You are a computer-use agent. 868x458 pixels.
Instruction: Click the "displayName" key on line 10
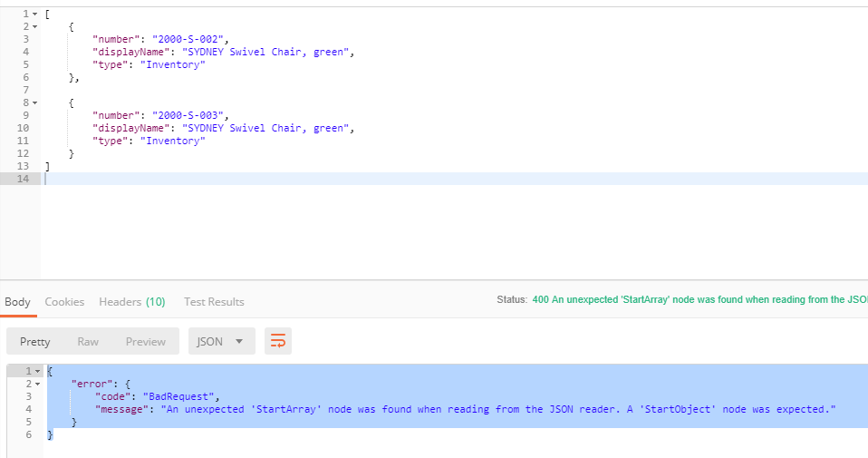130,129
